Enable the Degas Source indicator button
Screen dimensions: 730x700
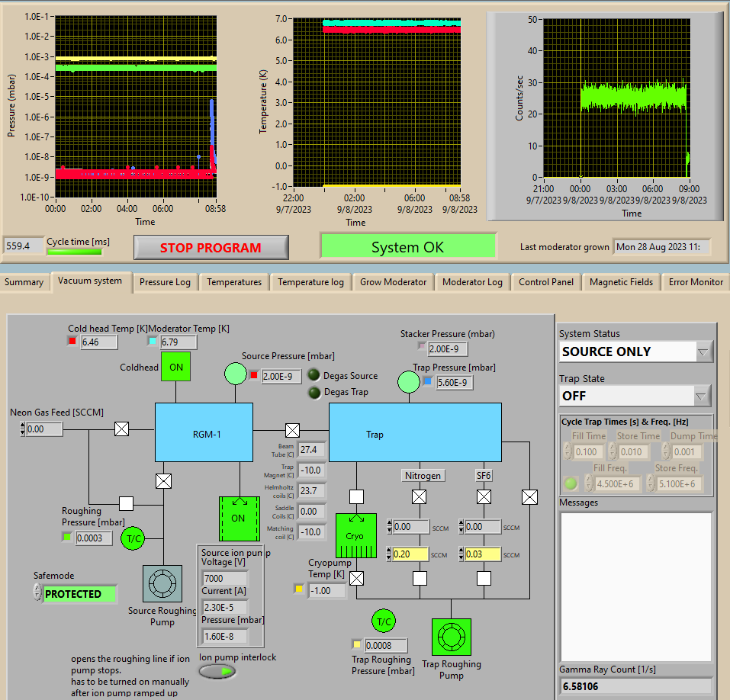tap(314, 375)
